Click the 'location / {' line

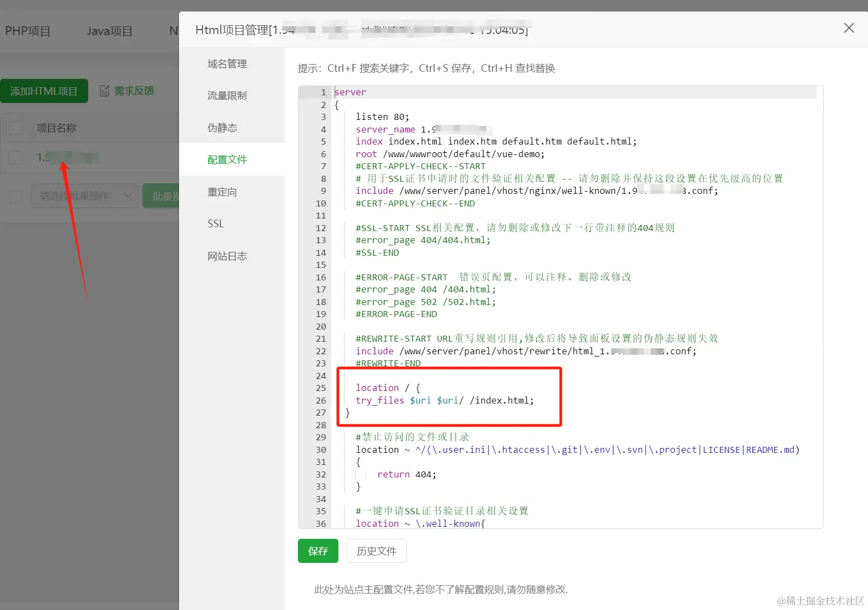[388, 388]
